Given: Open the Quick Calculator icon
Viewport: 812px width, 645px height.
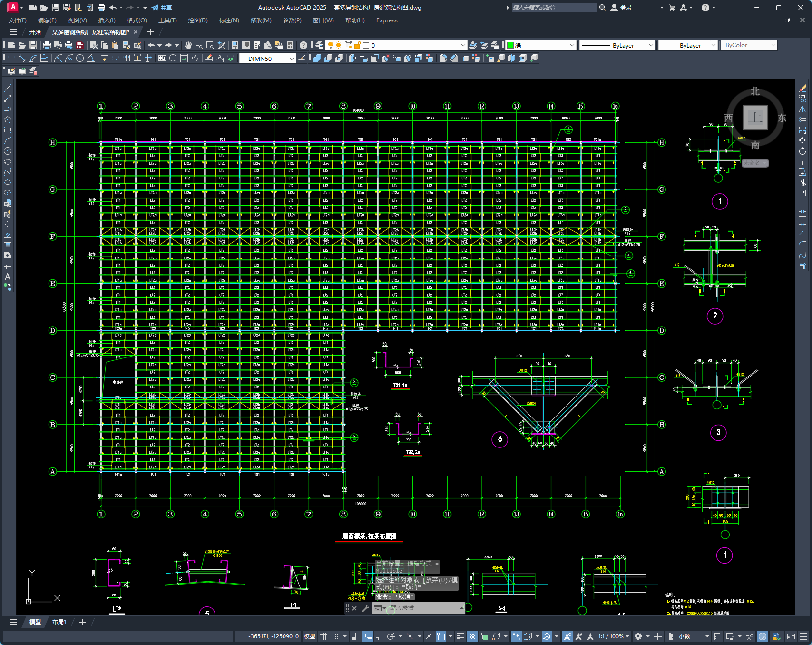Looking at the screenshot, I should pyautogui.click(x=290, y=45).
